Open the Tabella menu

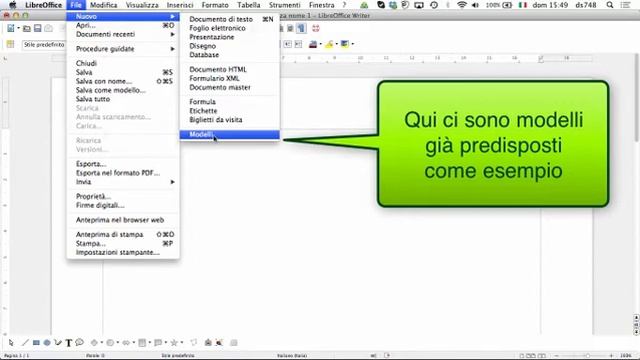249,5
